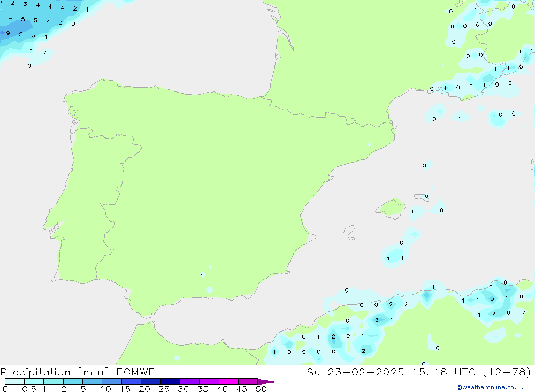Click the '(12+78)' forecast offset text

tap(507, 372)
